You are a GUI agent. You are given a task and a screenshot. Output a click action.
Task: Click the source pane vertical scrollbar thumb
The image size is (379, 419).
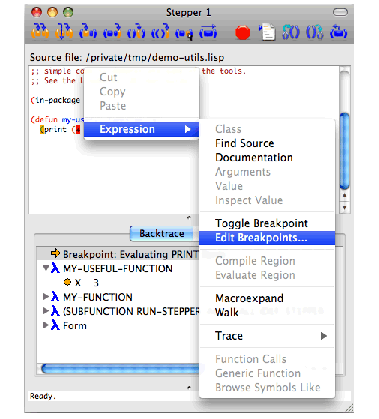345,151
